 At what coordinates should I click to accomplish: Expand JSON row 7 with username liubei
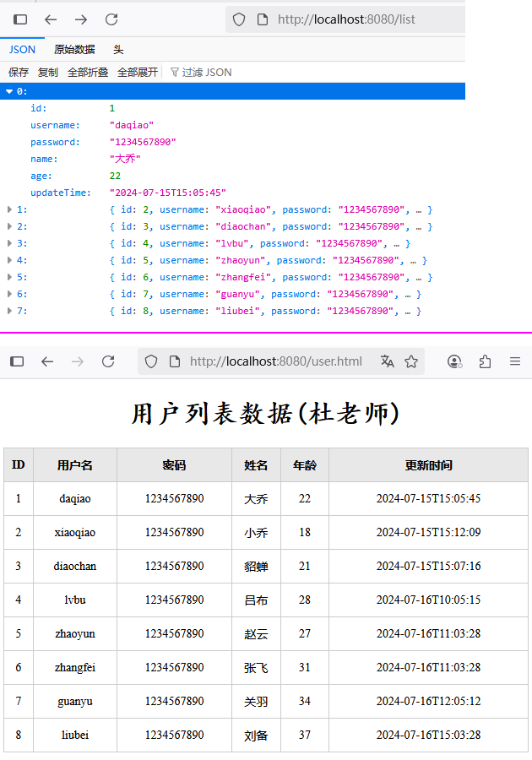click(10, 311)
